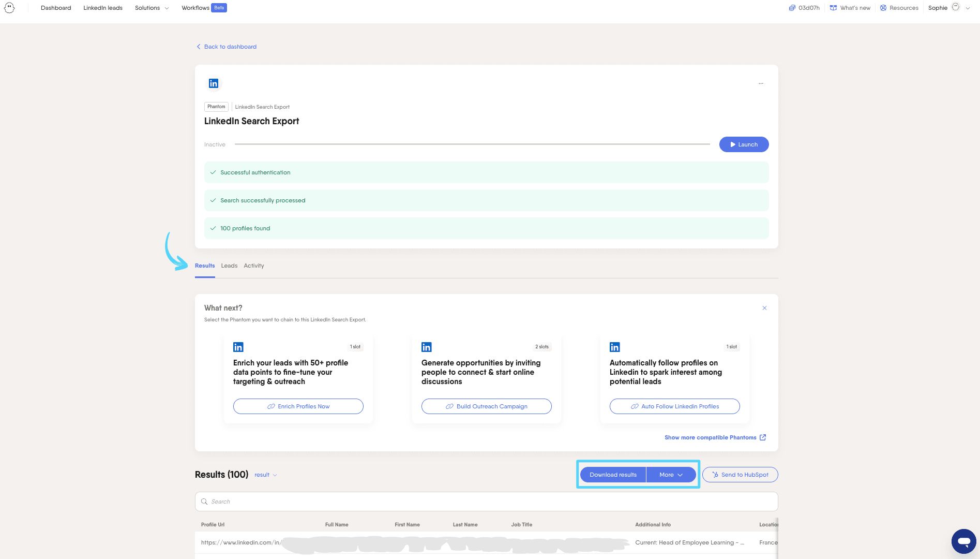Click Download results button

613,475
